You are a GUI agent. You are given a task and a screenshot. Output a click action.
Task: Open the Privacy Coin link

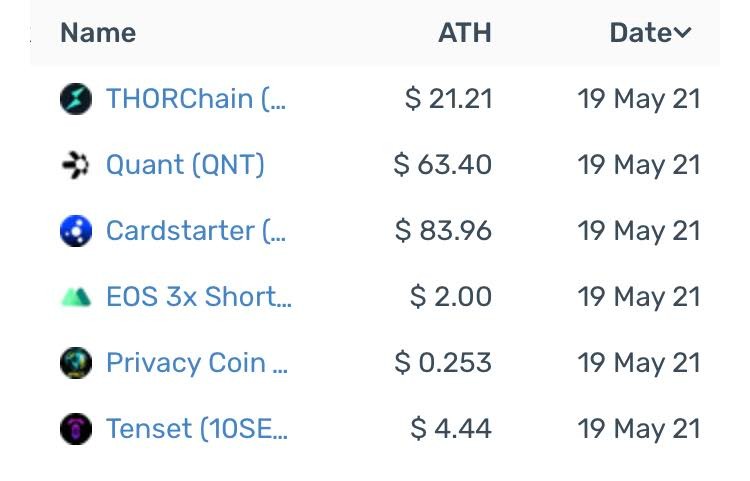(x=197, y=363)
